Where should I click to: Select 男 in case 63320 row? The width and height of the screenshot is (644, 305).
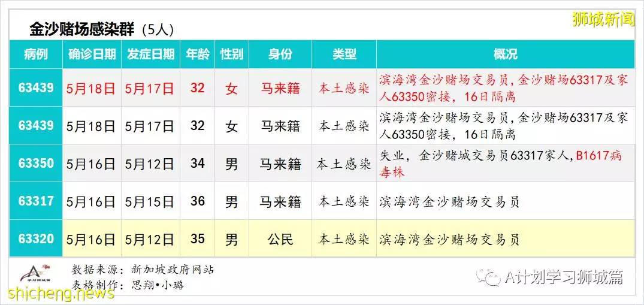(232, 240)
